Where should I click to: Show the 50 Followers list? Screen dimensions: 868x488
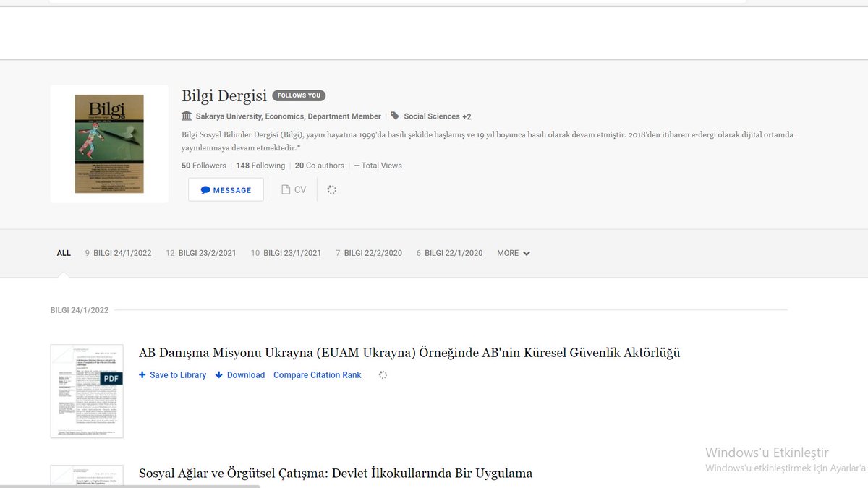point(204,166)
